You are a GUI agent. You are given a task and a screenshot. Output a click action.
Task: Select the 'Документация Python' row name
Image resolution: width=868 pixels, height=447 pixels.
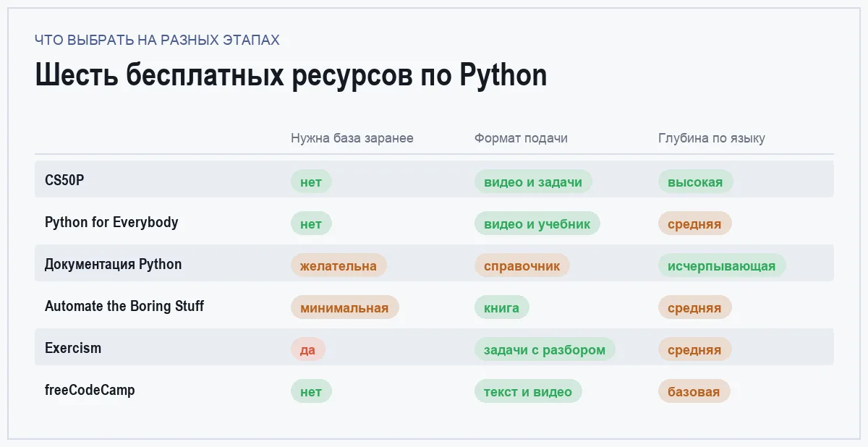[x=114, y=263]
